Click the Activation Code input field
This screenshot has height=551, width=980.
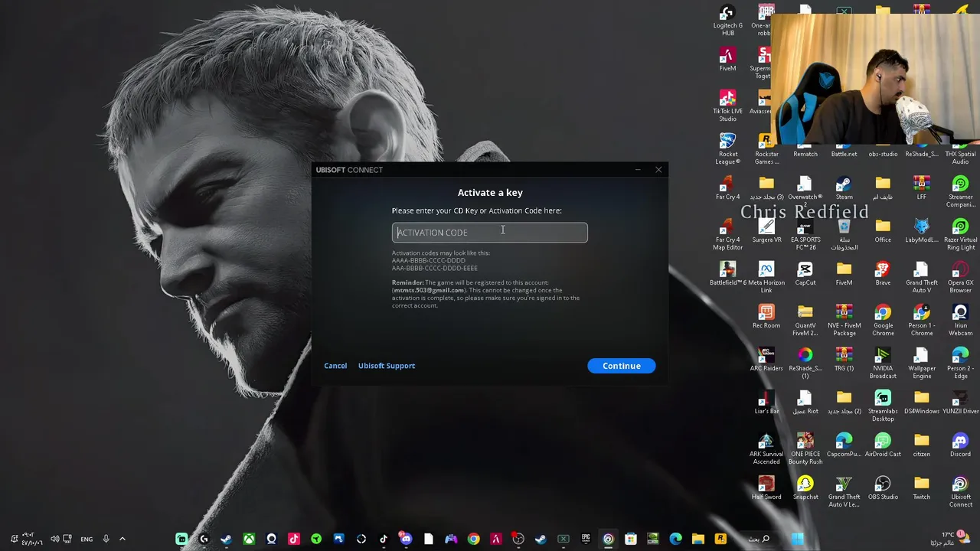(489, 232)
